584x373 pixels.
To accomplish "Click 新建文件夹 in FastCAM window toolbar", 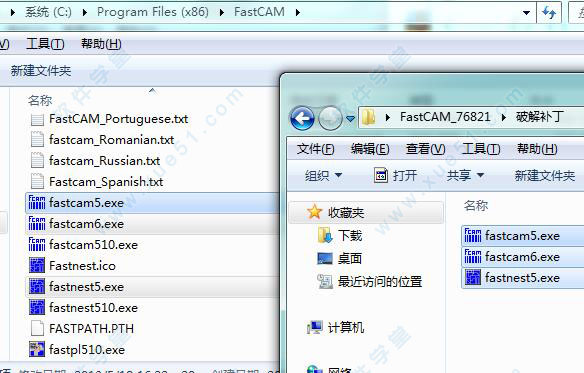I will (41, 70).
